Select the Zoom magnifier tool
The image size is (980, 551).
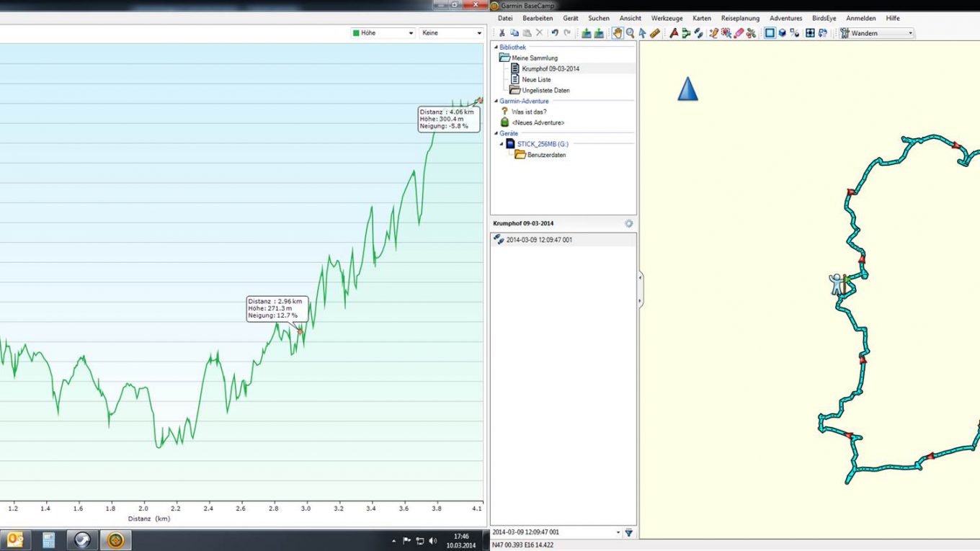tap(631, 33)
